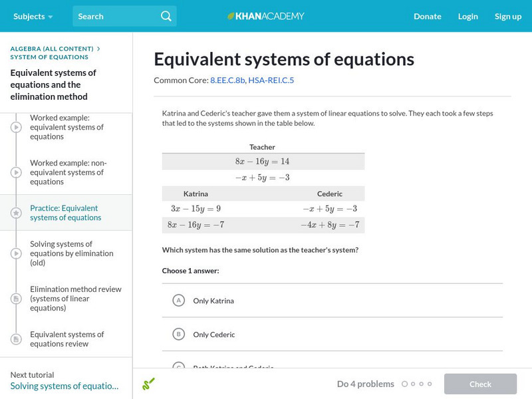Click the play icon beside non-equivalent systems example
Screen dimensions: 532x399
16,172
